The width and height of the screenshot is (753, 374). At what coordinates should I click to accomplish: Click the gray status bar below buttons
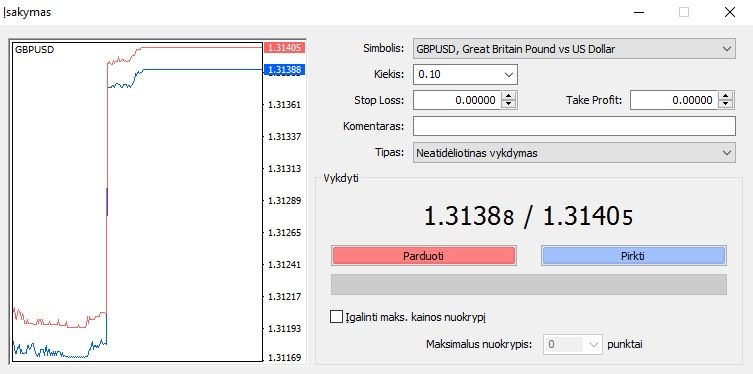tap(529, 285)
